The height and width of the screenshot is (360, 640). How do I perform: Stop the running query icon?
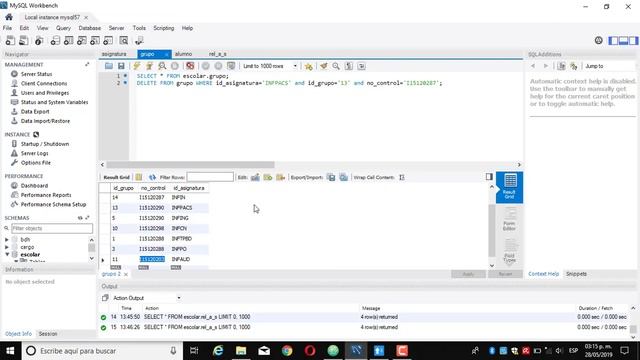point(175,66)
